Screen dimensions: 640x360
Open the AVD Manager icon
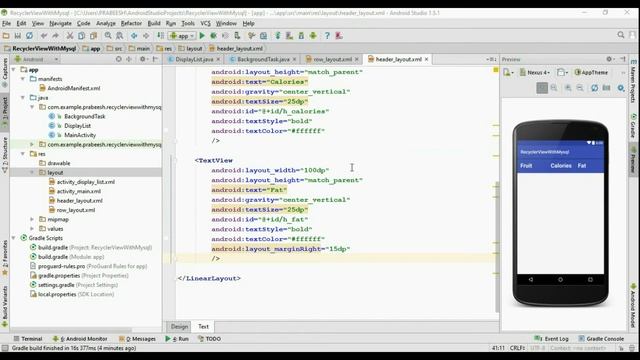289,36
